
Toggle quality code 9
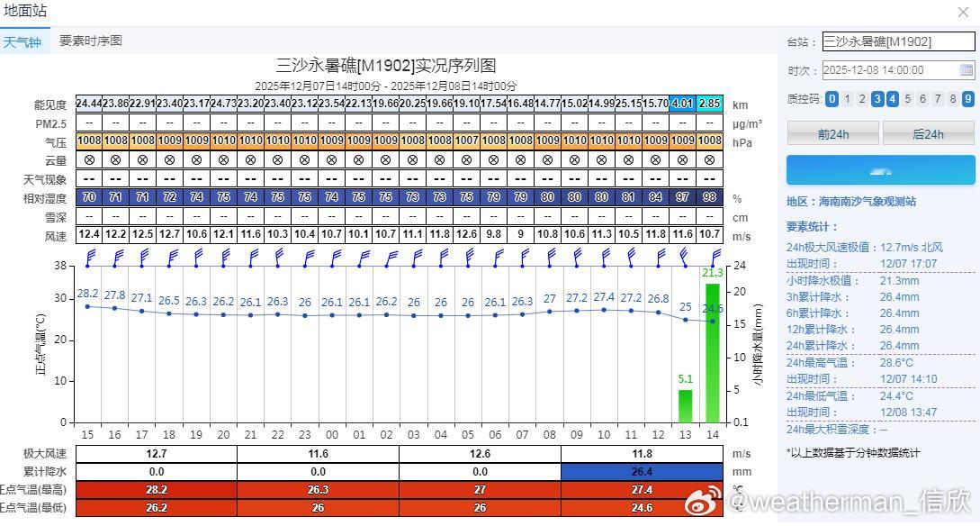coord(968,99)
